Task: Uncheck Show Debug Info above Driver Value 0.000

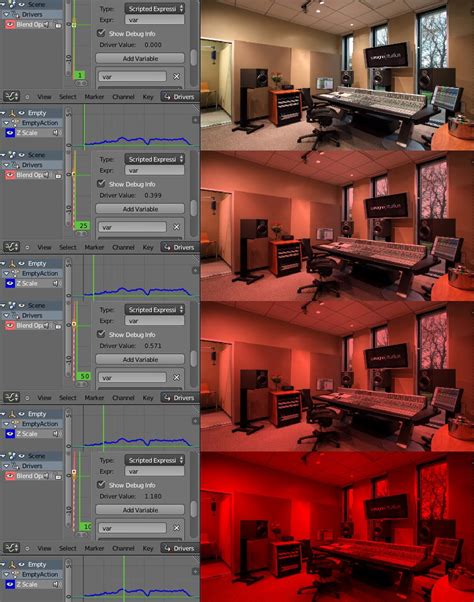Action: point(101,33)
